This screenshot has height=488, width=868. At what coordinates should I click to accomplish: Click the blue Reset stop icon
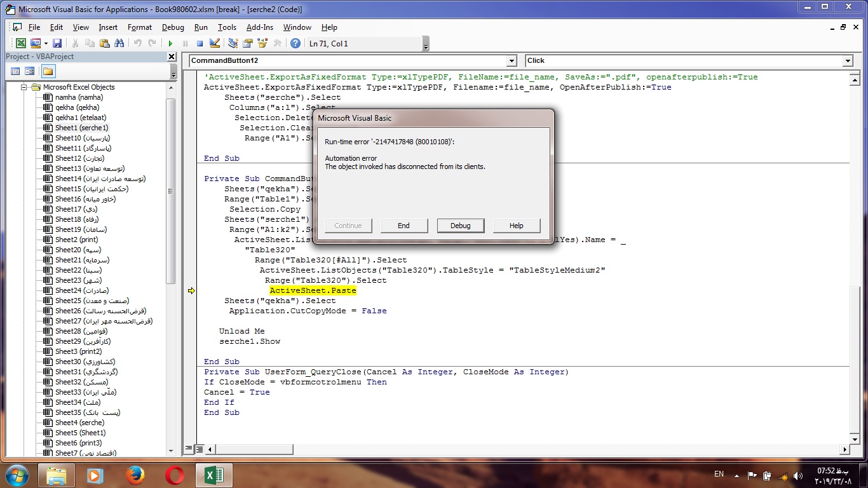[x=200, y=43]
